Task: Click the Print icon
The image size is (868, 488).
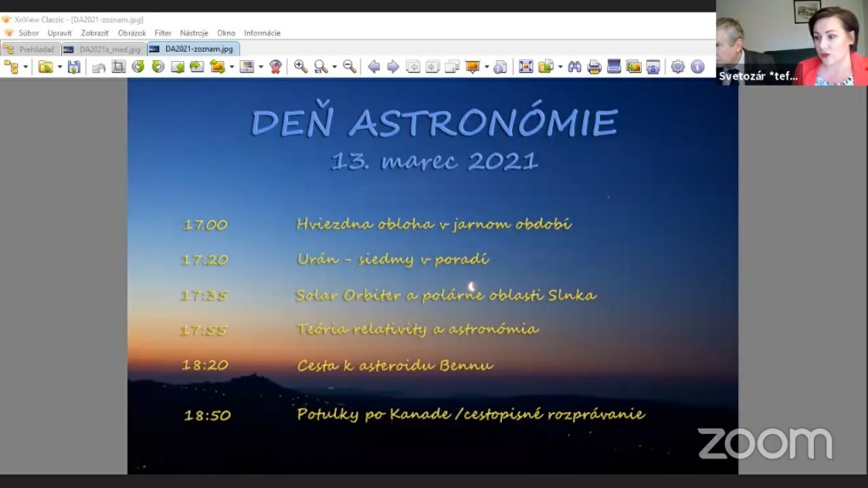Action: click(x=594, y=67)
